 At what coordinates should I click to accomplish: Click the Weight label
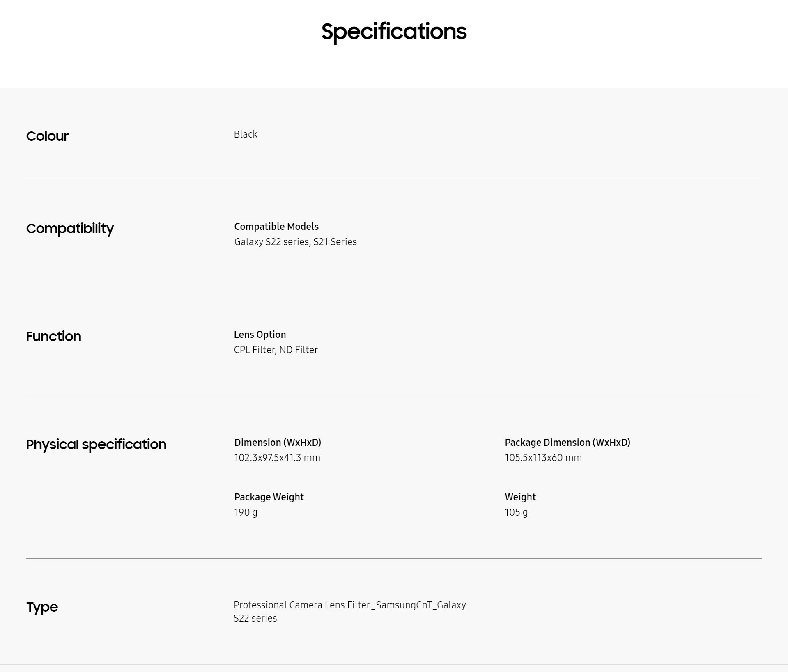(x=520, y=497)
